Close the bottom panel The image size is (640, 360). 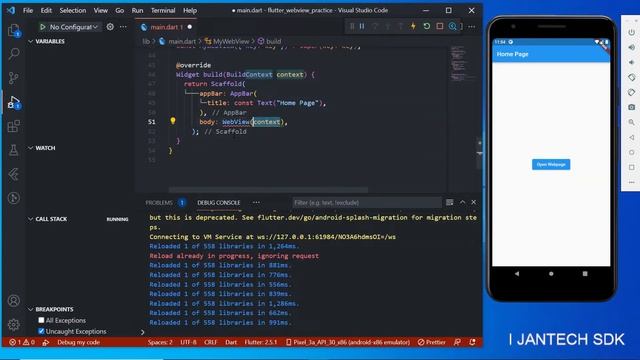click(473, 202)
